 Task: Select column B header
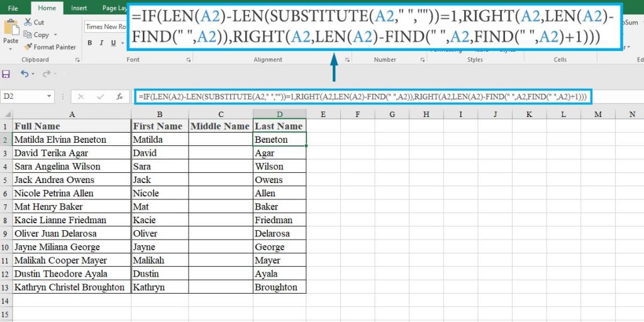pos(160,114)
